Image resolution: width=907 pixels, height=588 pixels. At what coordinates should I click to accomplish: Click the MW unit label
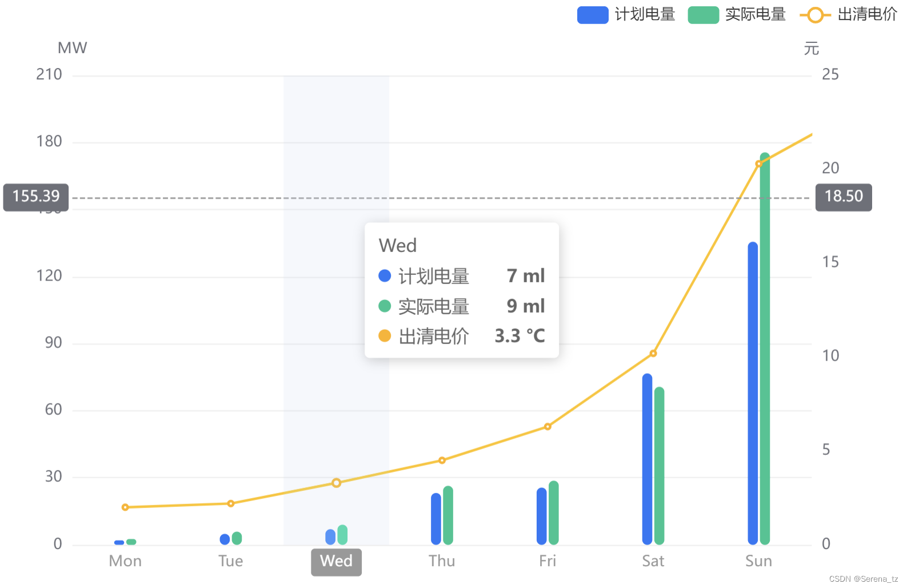coord(73,48)
